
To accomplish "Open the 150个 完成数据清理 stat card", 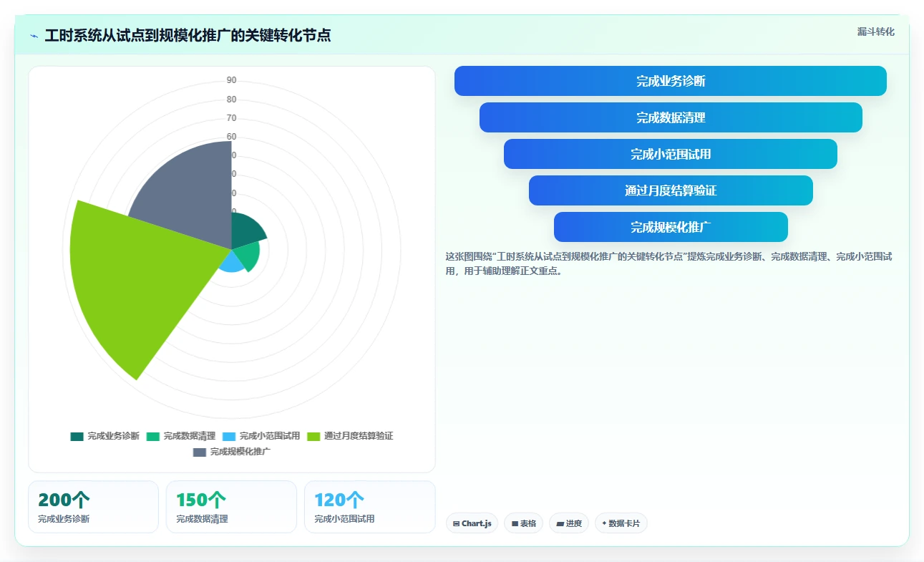I will tap(231, 507).
